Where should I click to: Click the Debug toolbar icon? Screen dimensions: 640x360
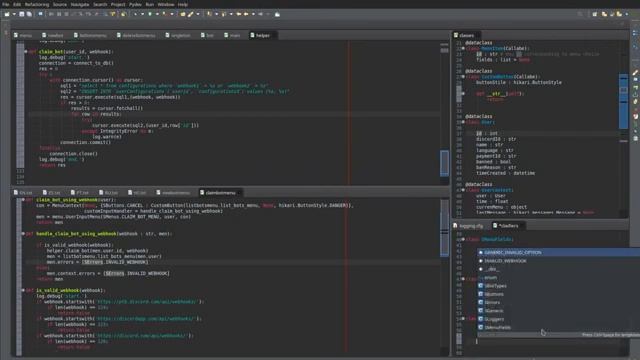(x=136, y=14)
